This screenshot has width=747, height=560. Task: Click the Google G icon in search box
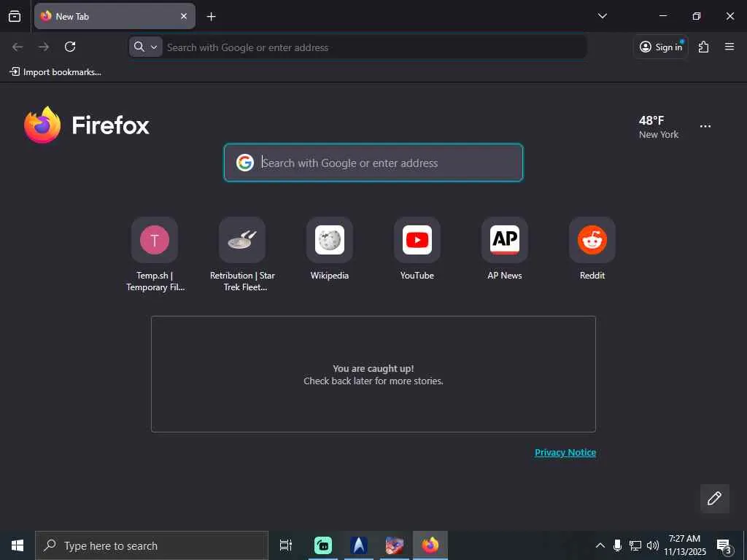coord(245,163)
